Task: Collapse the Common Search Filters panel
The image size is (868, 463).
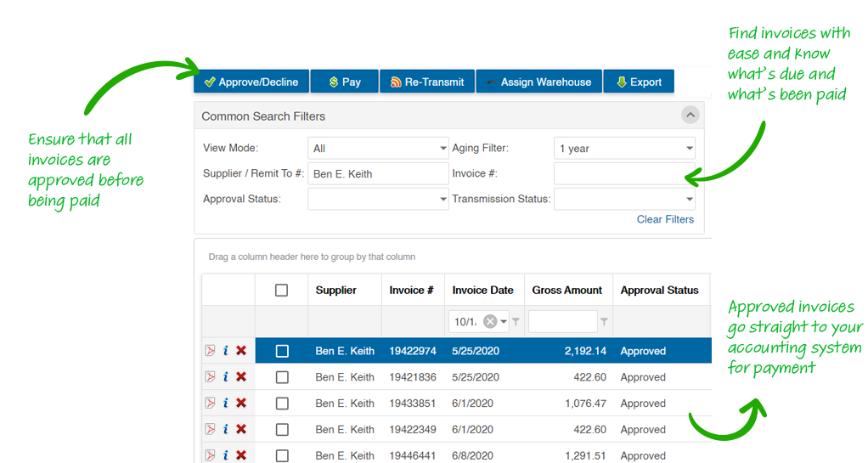Action: (690, 116)
